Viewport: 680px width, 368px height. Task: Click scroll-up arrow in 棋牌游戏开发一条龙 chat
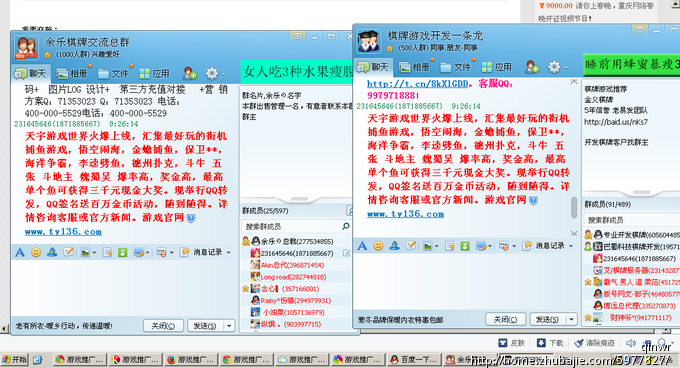pos(574,82)
